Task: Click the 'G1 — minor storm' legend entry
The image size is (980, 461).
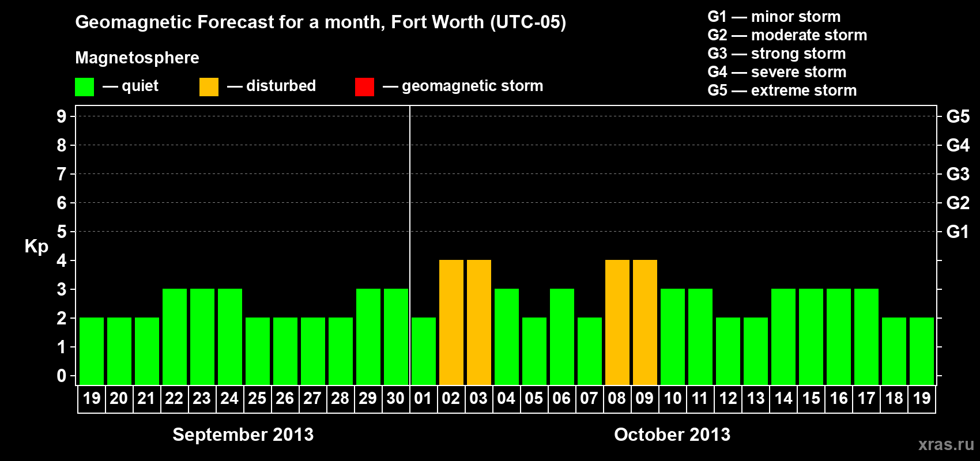Action: tap(774, 17)
